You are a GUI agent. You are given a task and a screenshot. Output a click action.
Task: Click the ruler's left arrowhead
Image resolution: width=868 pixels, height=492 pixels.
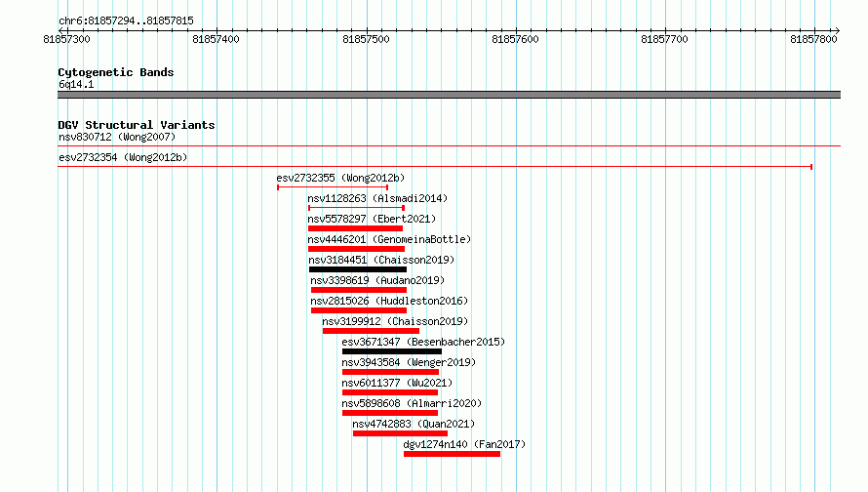click(61, 30)
